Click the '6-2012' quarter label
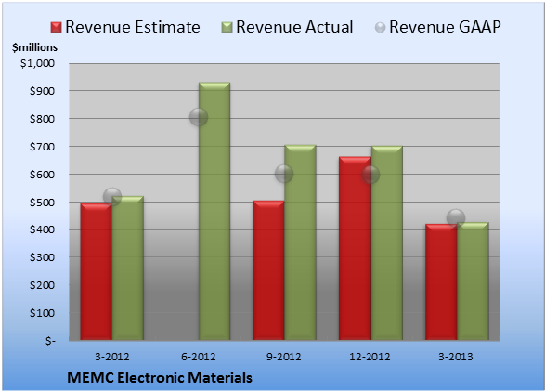The height and width of the screenshot is (392, 546). click(198, 357)
